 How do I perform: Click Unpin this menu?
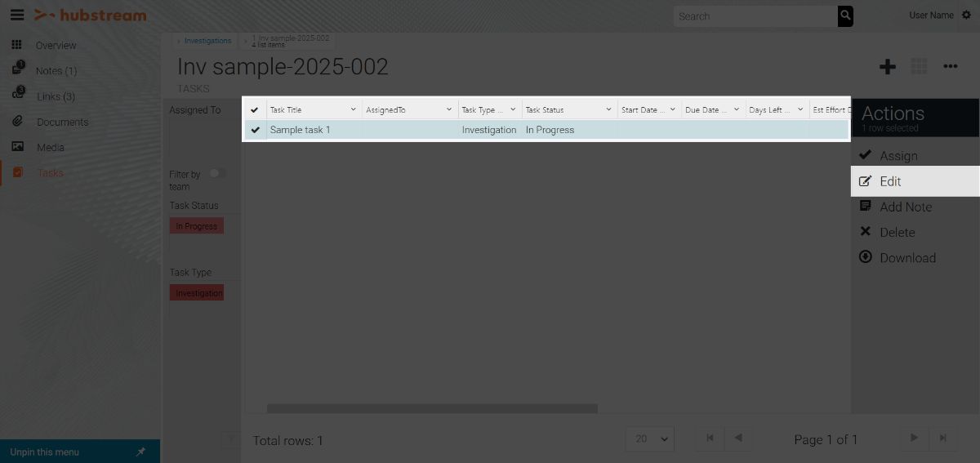[x=44, y=452]
